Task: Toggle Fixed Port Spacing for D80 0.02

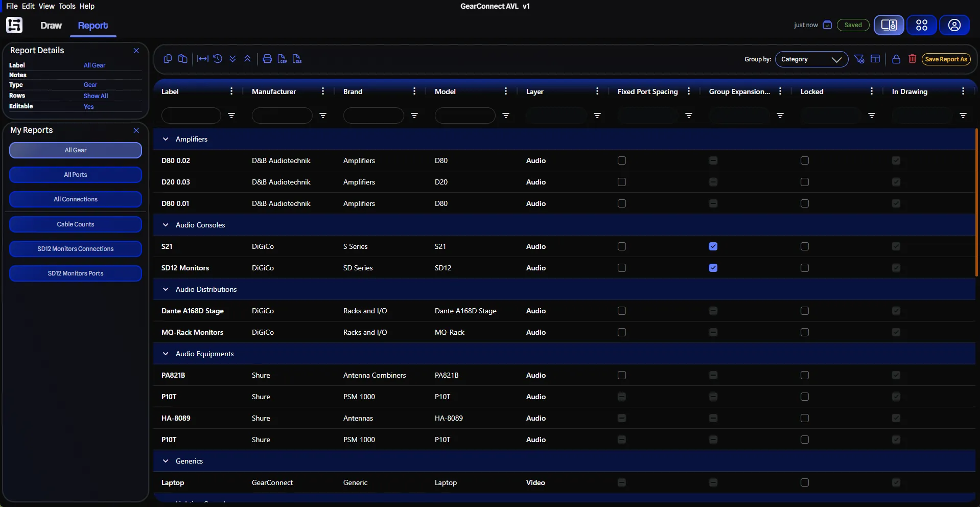Action: pos(622,160)
